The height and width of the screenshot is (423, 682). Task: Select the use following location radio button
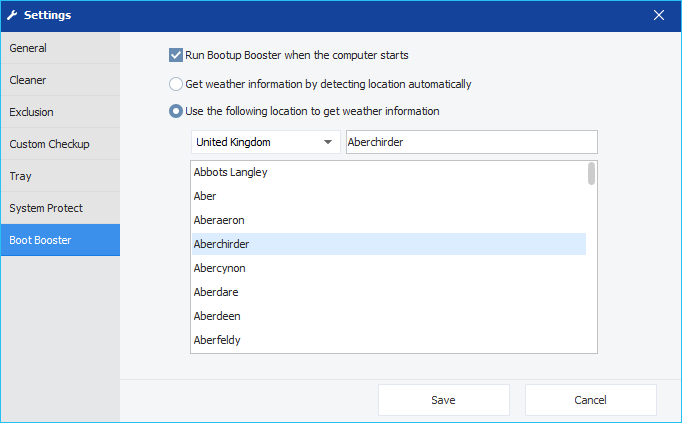click(176, 111)
